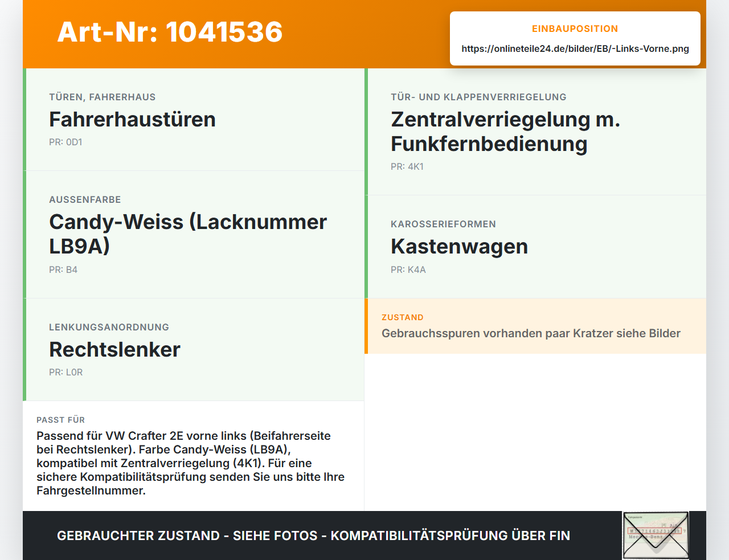This screenshot has height=560, width=729.
Task: Select the Zentralverriegelung m. Funkfernbedienung title
Action: pos(505,131)
